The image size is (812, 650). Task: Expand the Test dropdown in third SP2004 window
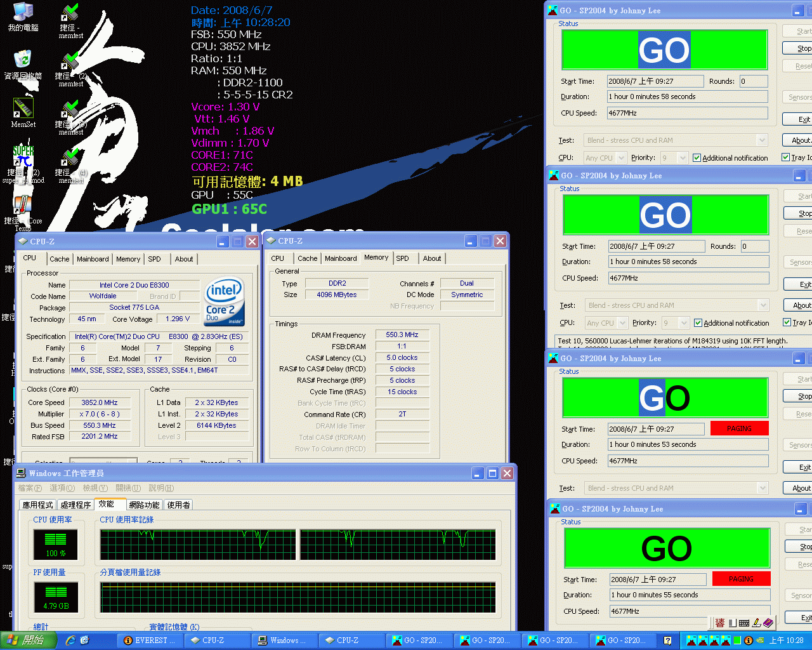763,488
